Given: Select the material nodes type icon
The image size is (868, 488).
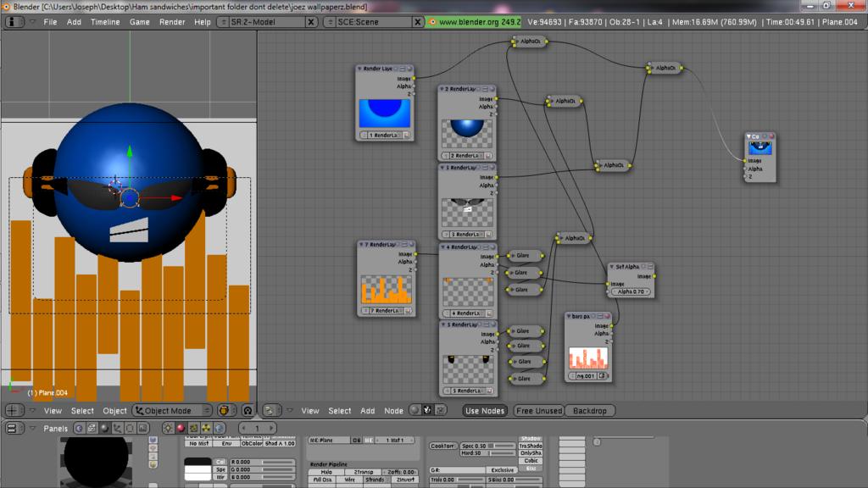Looking at the screenshot, I should (x=415, y=411).
